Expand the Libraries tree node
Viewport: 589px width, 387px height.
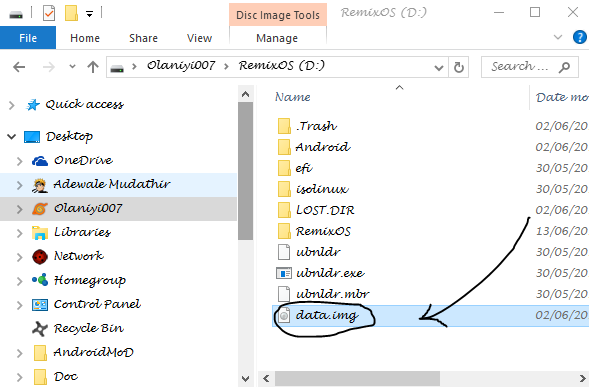(20, 233)
